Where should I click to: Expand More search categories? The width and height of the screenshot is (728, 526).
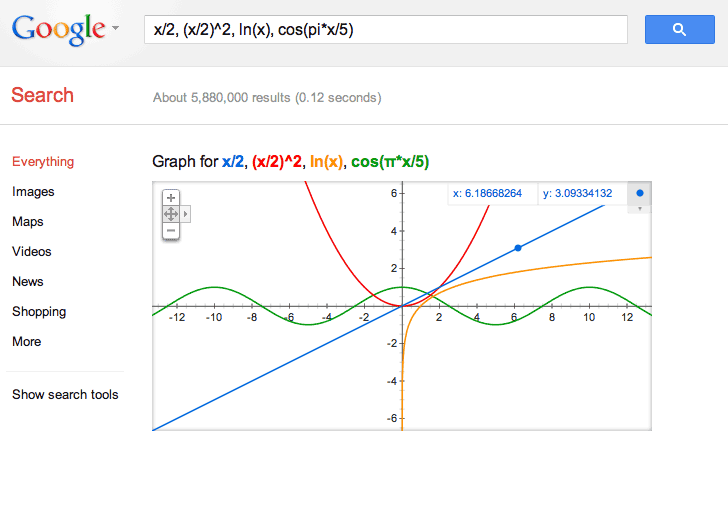[26, 342]
